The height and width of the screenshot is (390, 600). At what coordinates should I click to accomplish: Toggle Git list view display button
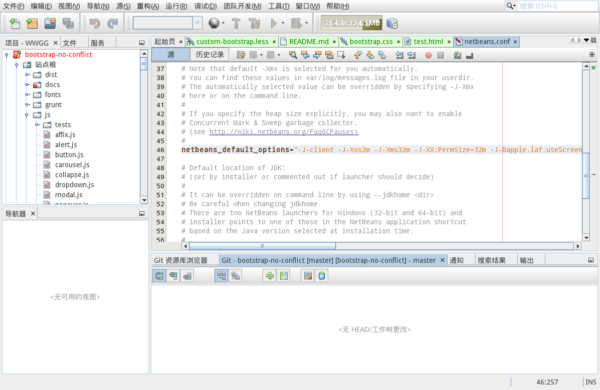click(222, 276)
